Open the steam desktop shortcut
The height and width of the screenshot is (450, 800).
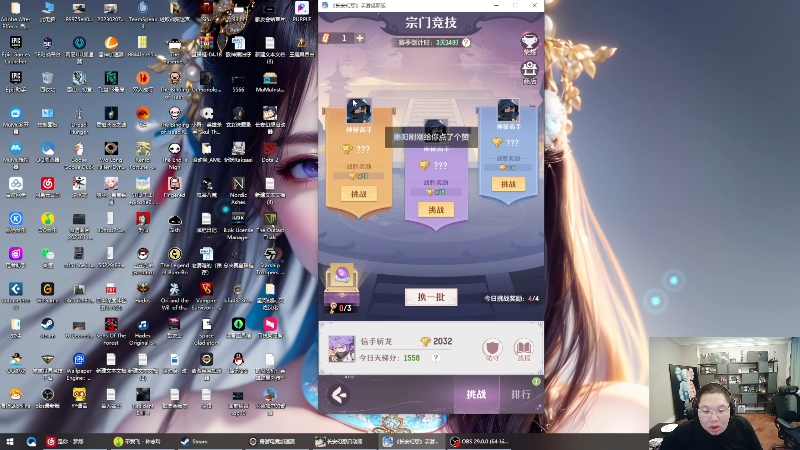[47, 328]
